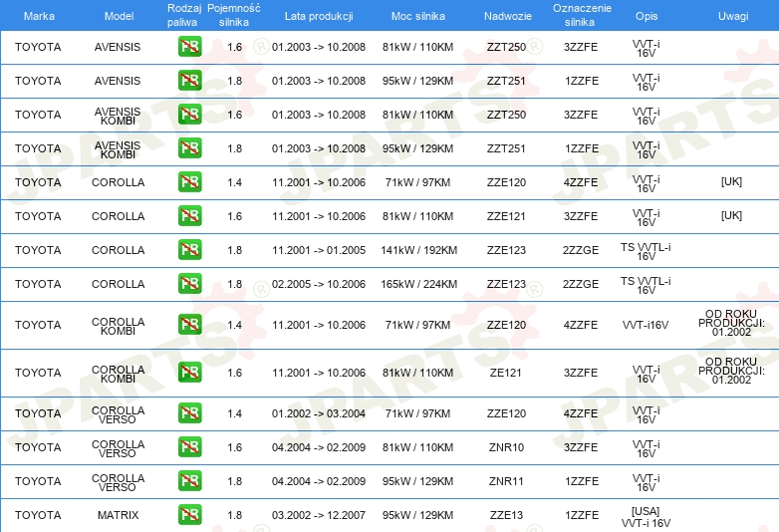The image size is (779, 532).
Task: Select the 11.2001 -> 01.2005 production years cell
Action: (x=319, y=250)
